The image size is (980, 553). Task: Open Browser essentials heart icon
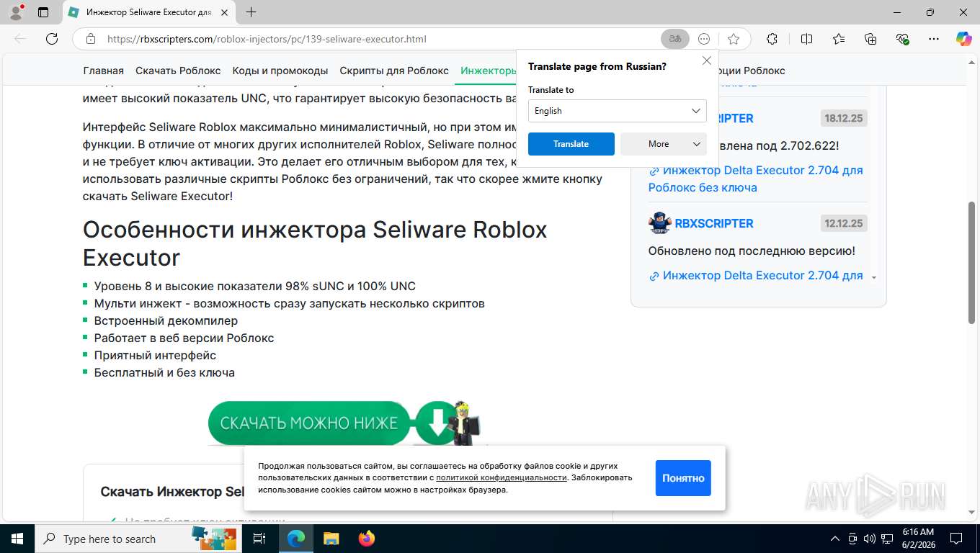902,39
